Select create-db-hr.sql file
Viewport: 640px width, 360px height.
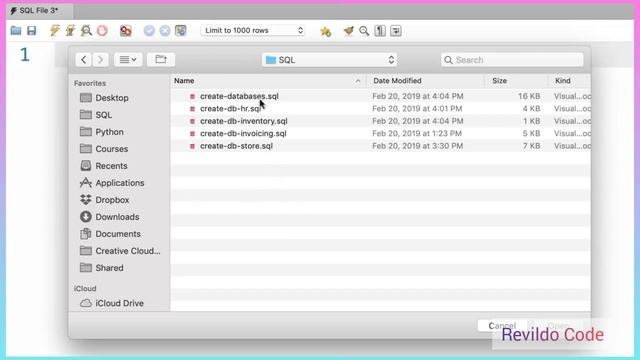click(230, 109)
